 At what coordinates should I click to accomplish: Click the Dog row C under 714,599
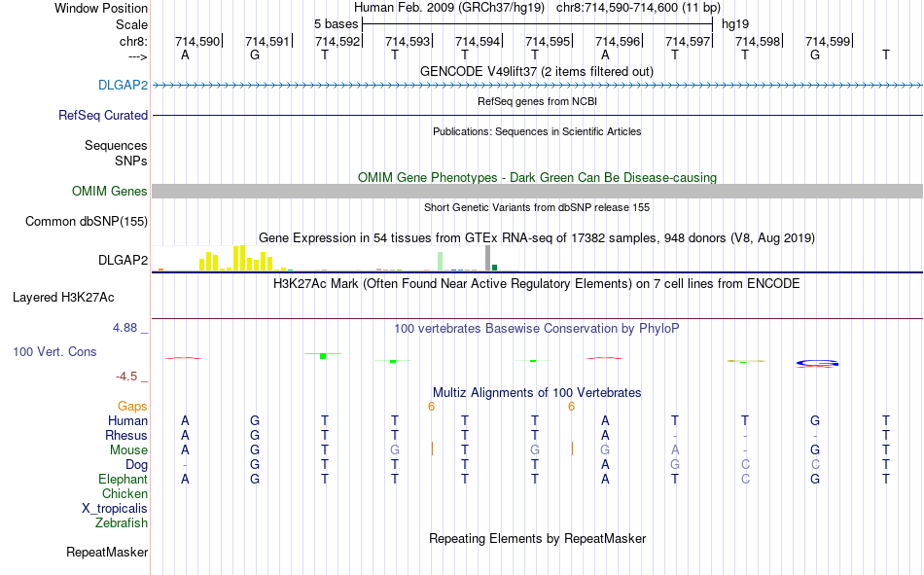(x=815, y=465)
